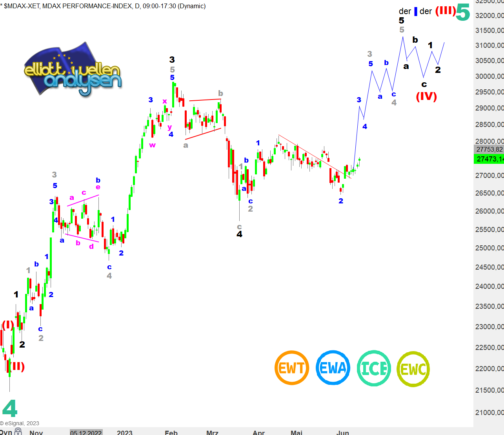504x435 pixels.
Task: Click the large teal 4 wave label
Action: click(x=10, y=409)
